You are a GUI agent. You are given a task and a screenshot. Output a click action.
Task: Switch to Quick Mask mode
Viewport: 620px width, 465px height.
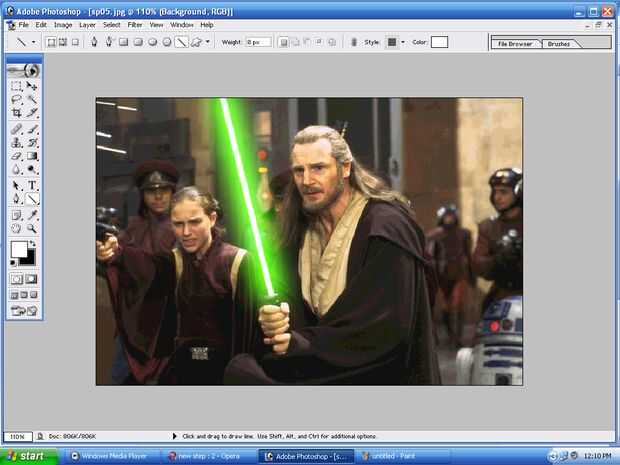tap(32, 279)
